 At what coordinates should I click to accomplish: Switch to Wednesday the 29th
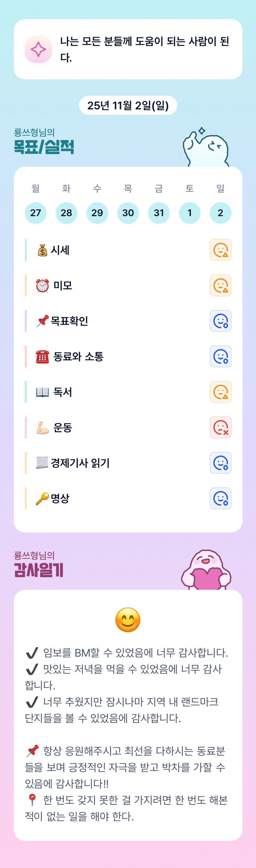pyautogui.click(x=97, y=213)
